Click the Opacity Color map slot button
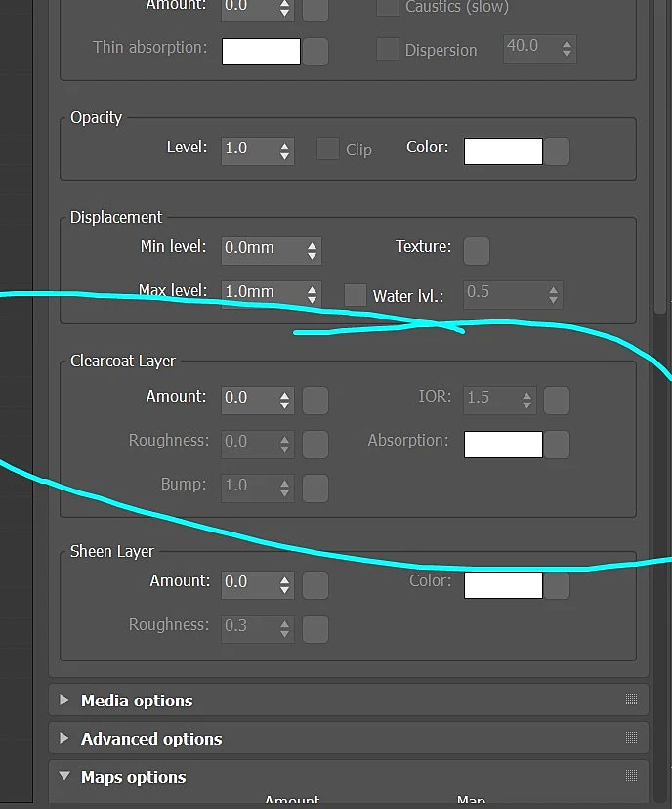The width and height of the screenshot is (672, 809). point(557,151)
